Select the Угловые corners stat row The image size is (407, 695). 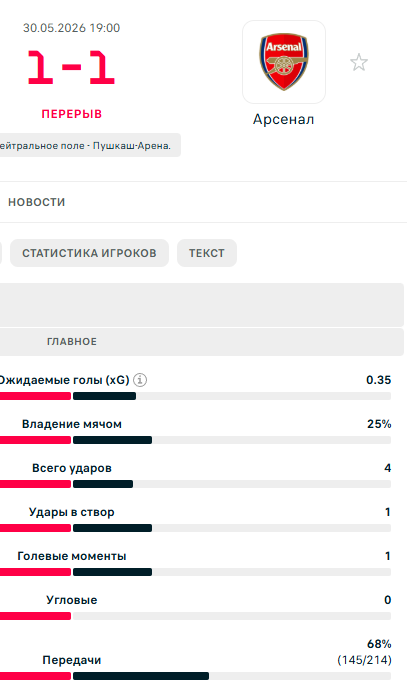[196, 607]
